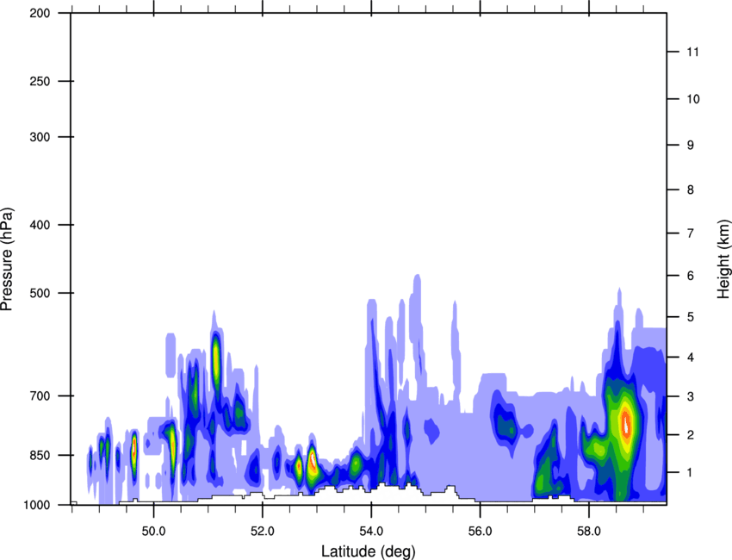The height and width of the screenshot is (560, 732).
Task: Select the 700 pressure tick label
Action: coord(40,395)
